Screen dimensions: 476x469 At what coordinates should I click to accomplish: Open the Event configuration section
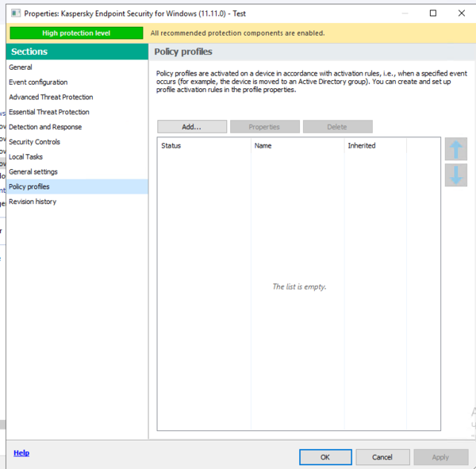click(77, 82)
